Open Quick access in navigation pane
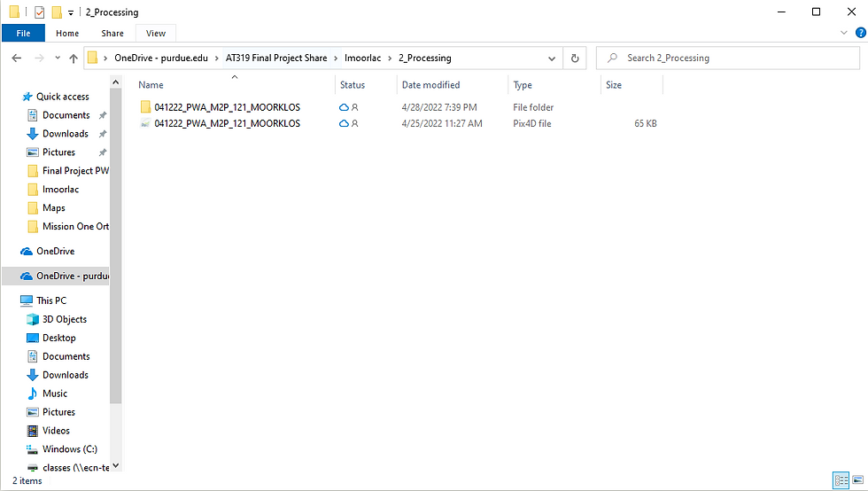 [62, 97]
